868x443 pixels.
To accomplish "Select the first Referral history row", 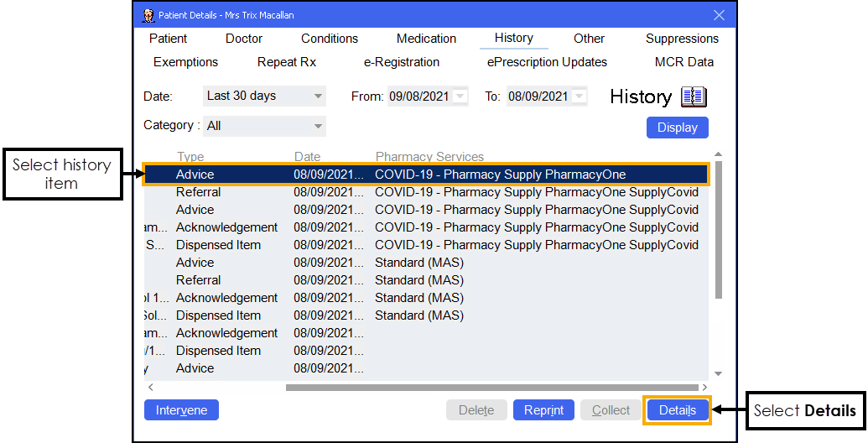I will point(419,192).
